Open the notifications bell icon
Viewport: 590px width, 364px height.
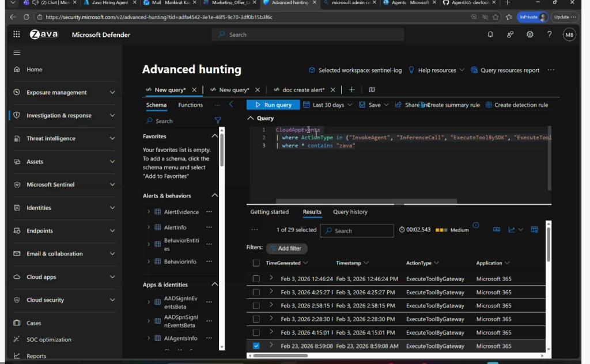[x=490, y=35]
